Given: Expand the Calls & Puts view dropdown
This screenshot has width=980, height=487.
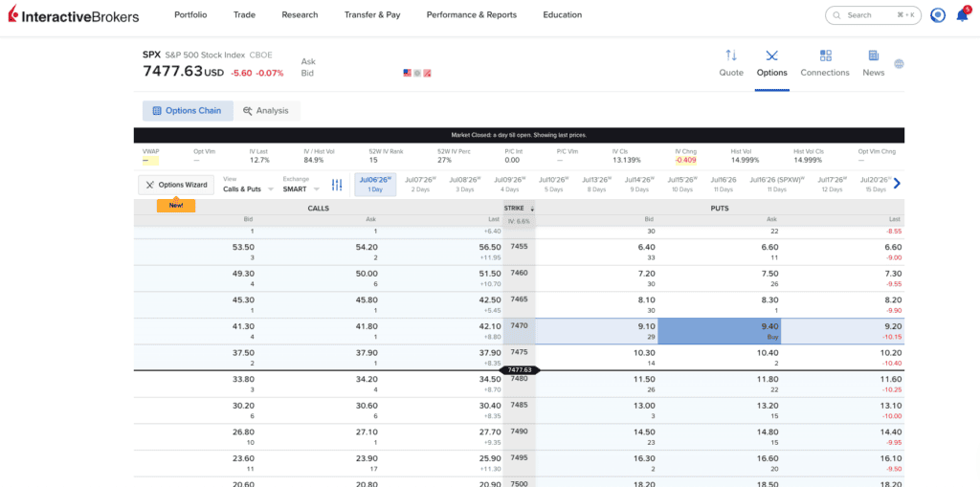Looking at the screenshot, I should point(248,188).
